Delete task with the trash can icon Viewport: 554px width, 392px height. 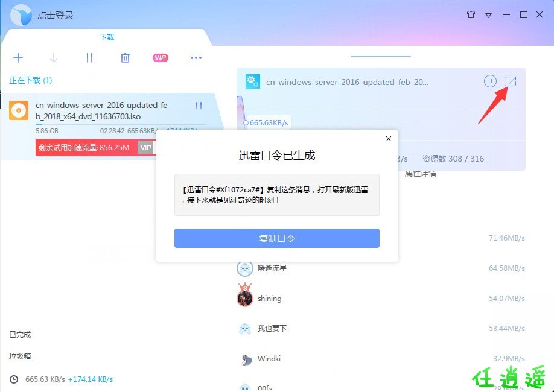click(125, 58)
